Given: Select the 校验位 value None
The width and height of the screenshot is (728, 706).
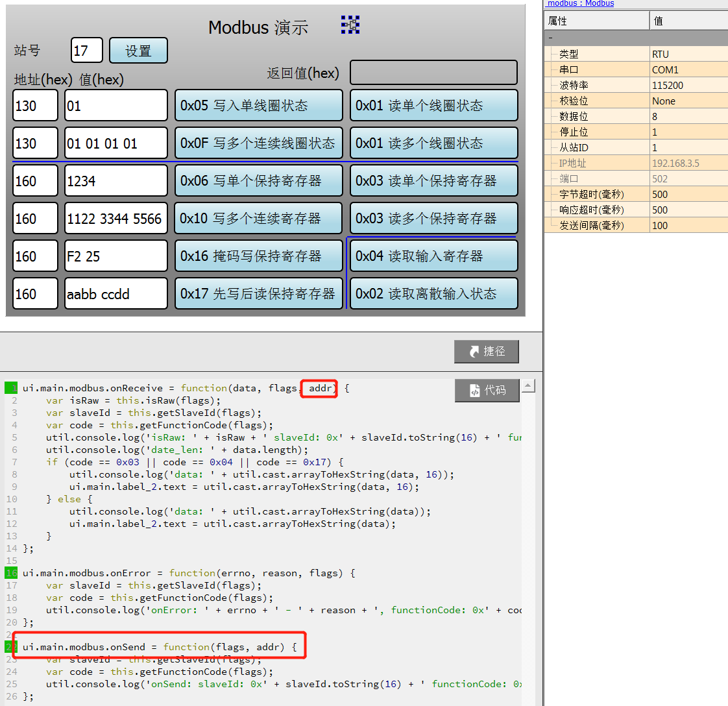Looking at the screenshot, I should pos(689,101).
